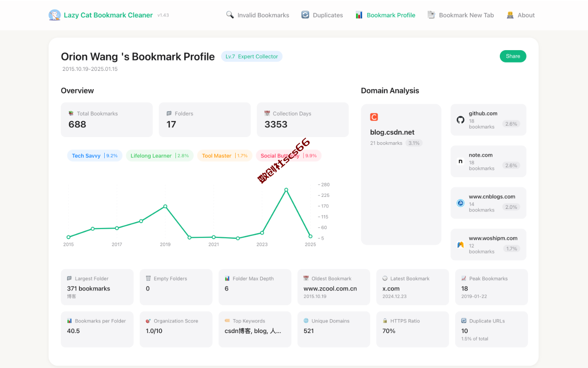Viewport: 588px width, 368px height.
Task: Click the csdn博客, blog keywords text
Action: (253, 331)
